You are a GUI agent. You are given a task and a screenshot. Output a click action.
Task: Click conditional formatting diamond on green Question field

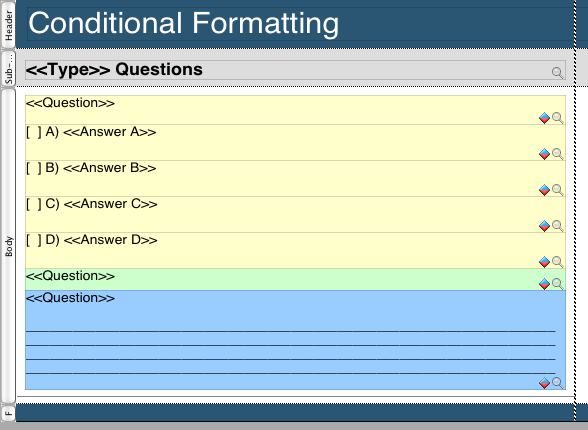point(544,284)
